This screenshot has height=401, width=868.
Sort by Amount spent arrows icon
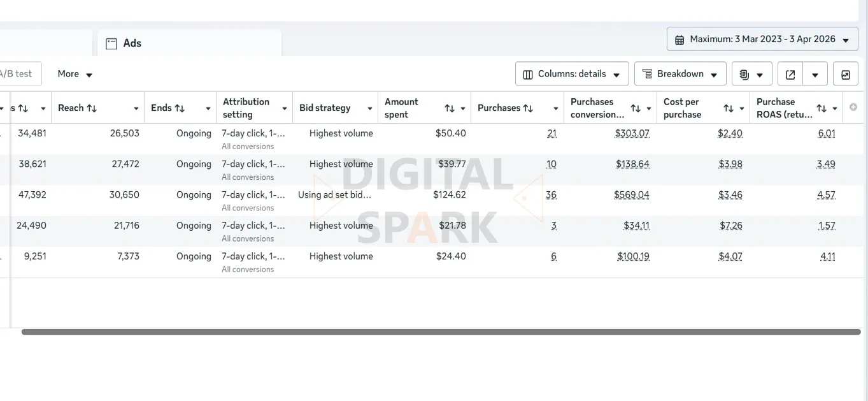click(x=450, y=108)
